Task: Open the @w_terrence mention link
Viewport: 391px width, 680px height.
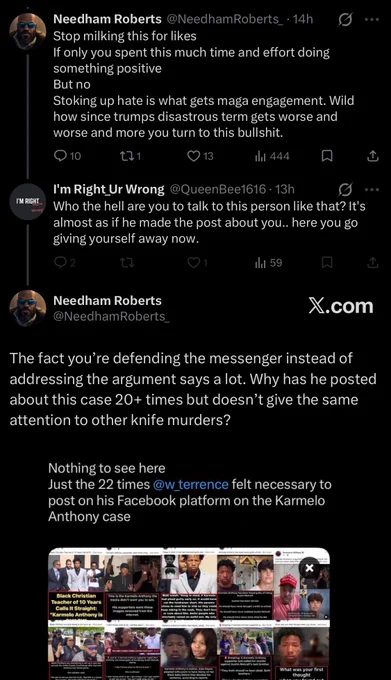Action: 190,484
